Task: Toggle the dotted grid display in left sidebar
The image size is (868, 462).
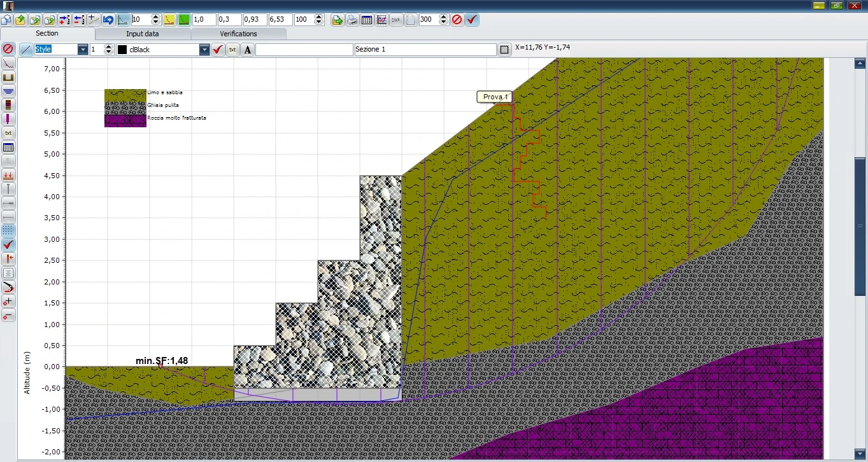Action: (8, 230)
